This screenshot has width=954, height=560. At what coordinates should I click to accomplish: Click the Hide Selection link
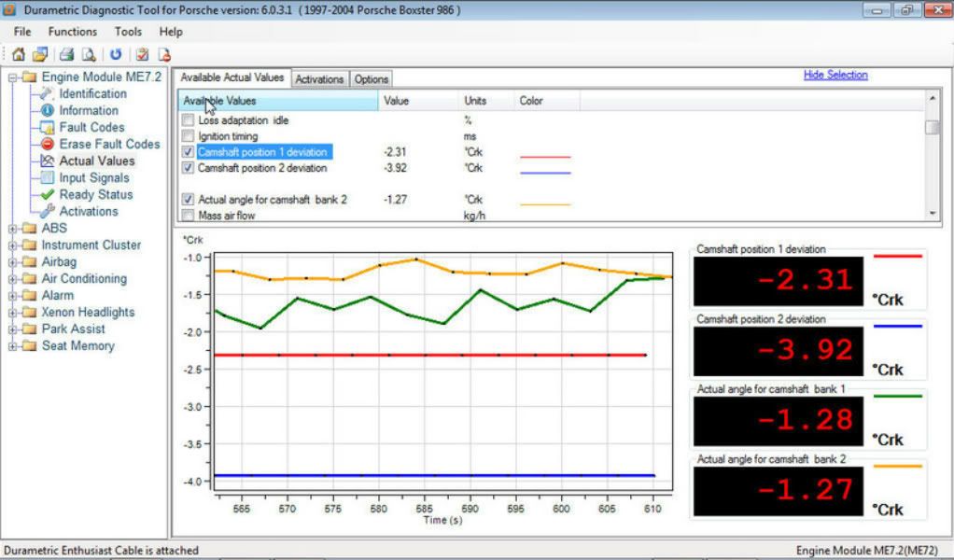coord(835,75)
